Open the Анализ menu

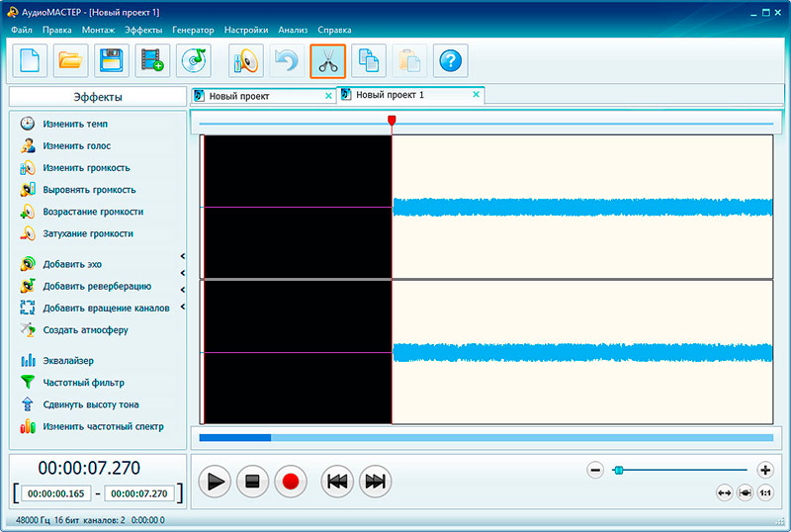pyautogui.click(x=293, y=30)
